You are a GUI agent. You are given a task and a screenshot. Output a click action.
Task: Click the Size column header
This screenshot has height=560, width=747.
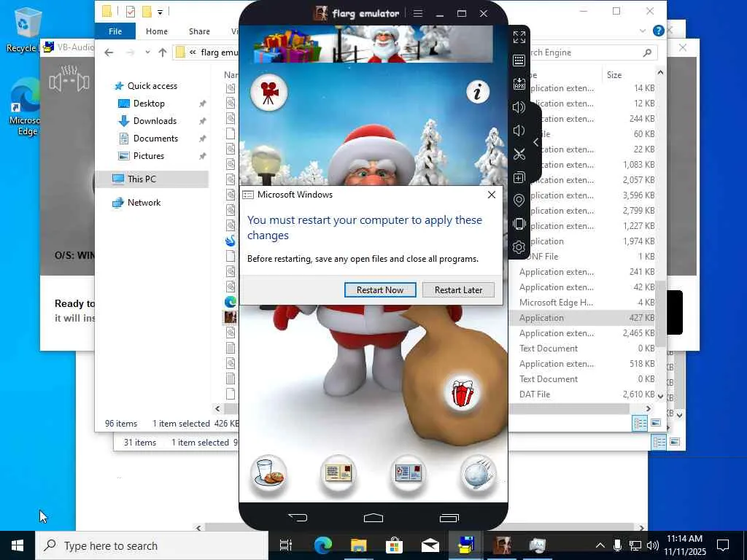tap(614, 75)
